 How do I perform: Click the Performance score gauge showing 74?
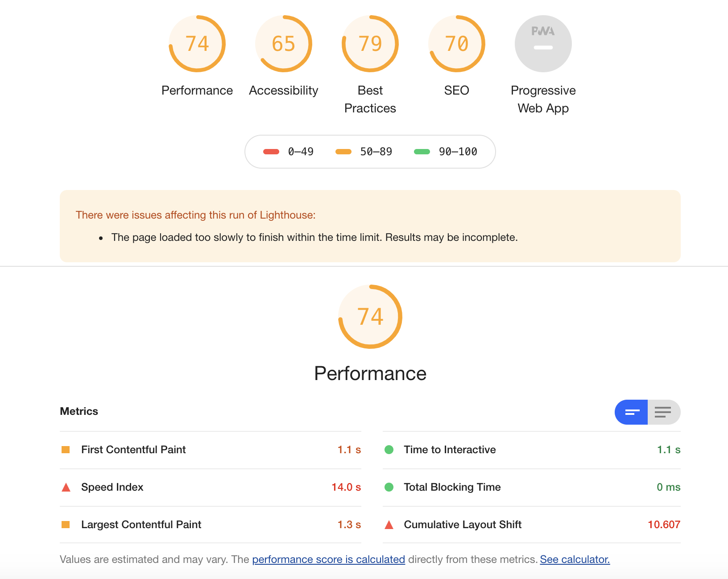pyautogui.click(x=197, y=44)
